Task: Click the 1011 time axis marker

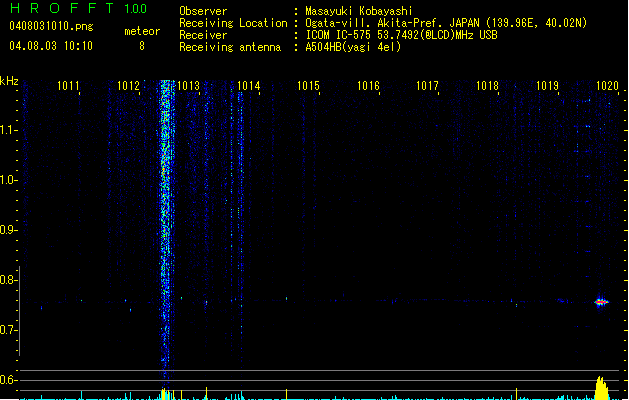Action: (x=68, y=86)
